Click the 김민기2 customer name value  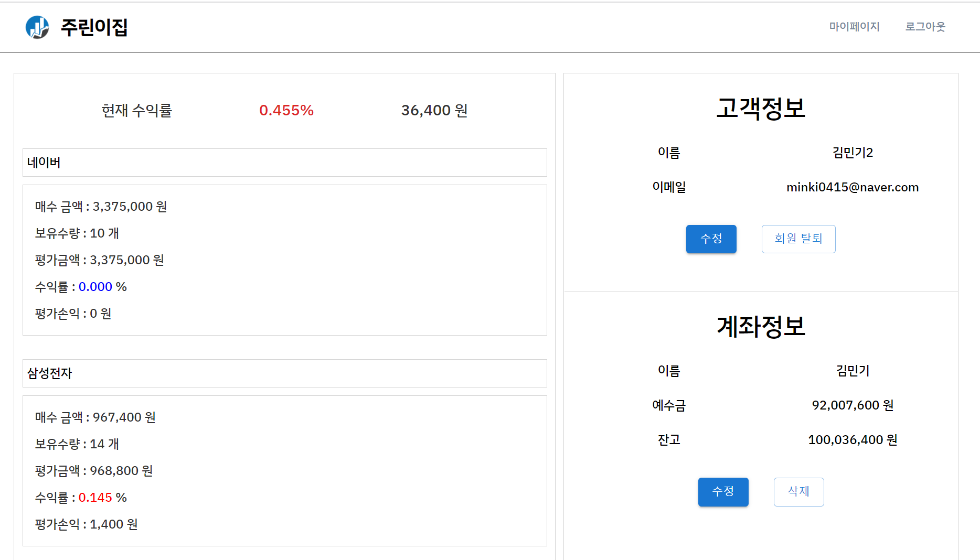pyautogui.click(x=852, y=153)
